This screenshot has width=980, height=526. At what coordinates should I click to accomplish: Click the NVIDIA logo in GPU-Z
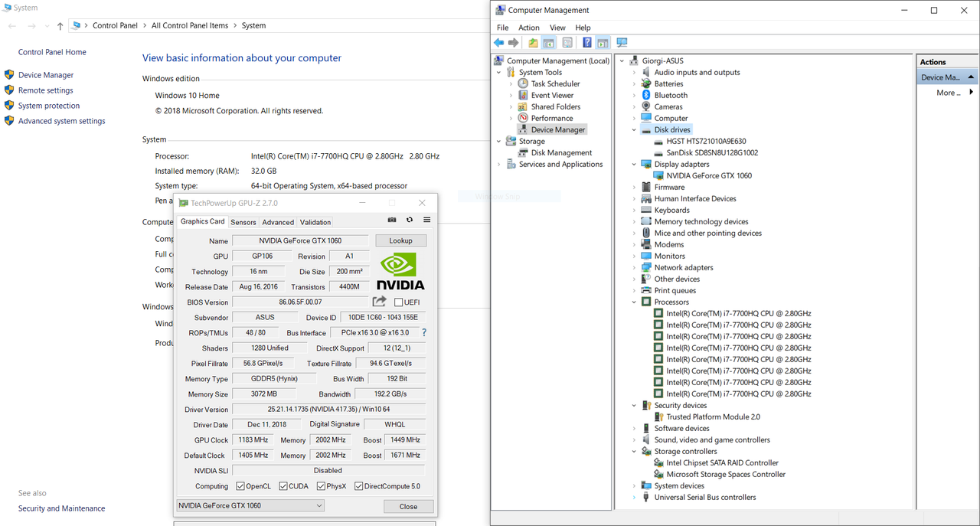[401, 271]
